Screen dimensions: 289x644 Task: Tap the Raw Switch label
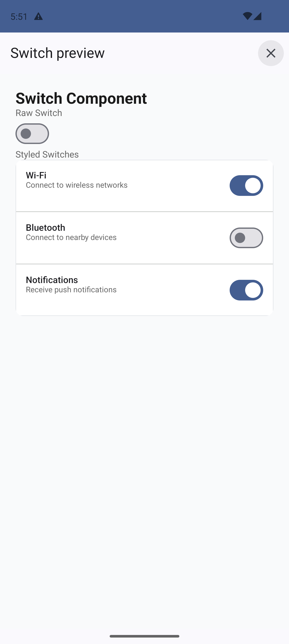point(39,113)
